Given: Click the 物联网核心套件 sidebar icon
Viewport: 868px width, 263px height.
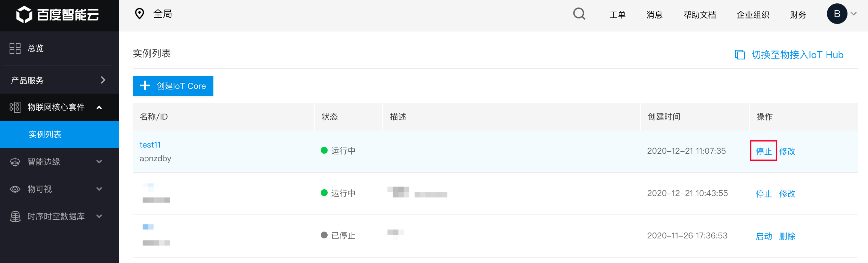Looking at the screenshot, I should click(x=15, y=107).
